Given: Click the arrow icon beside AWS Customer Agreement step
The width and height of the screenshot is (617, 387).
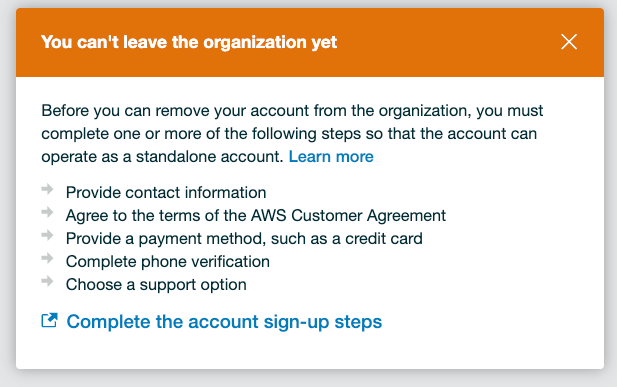Looking at the screenshot, I should click(47, 212).
